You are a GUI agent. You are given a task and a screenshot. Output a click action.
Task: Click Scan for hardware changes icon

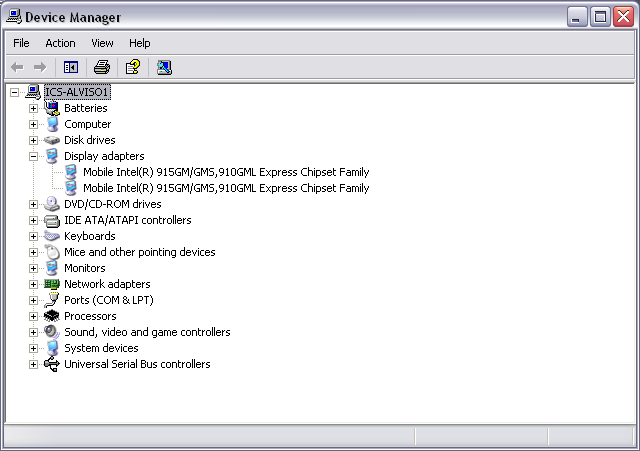(164, 67)
